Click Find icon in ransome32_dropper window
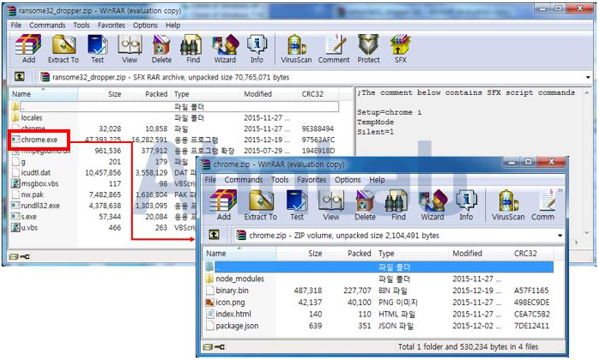The height and width of the screenshot is (360, 598). pos(193,49)
